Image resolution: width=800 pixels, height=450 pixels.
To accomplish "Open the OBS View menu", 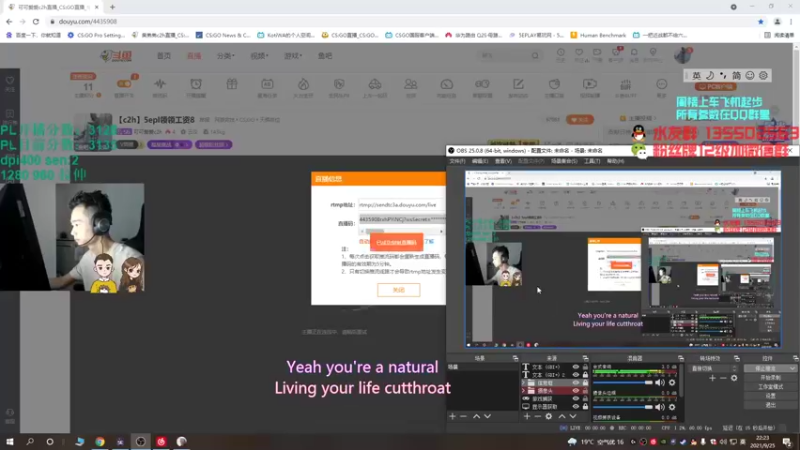I will pyautogui.click(x=503, y=161).
